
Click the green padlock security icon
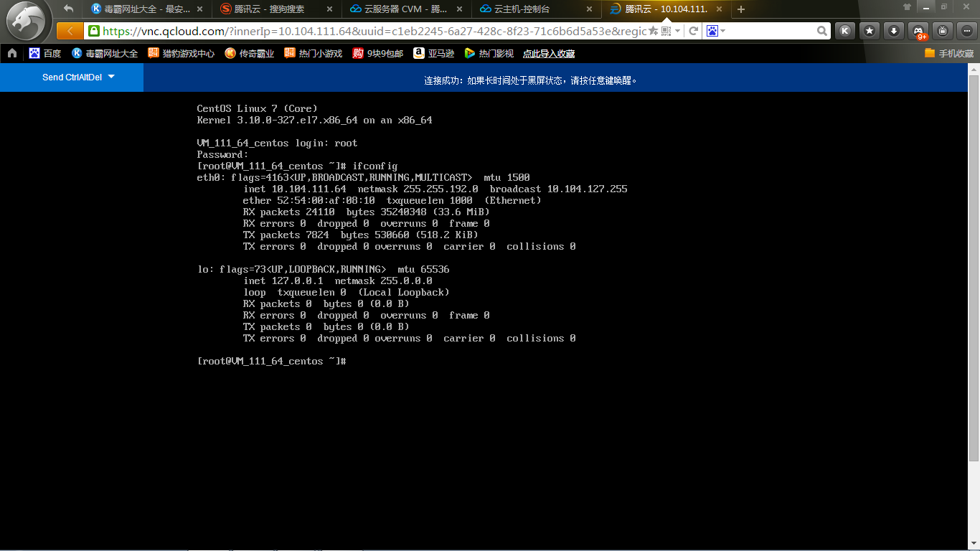click(93, 31)
